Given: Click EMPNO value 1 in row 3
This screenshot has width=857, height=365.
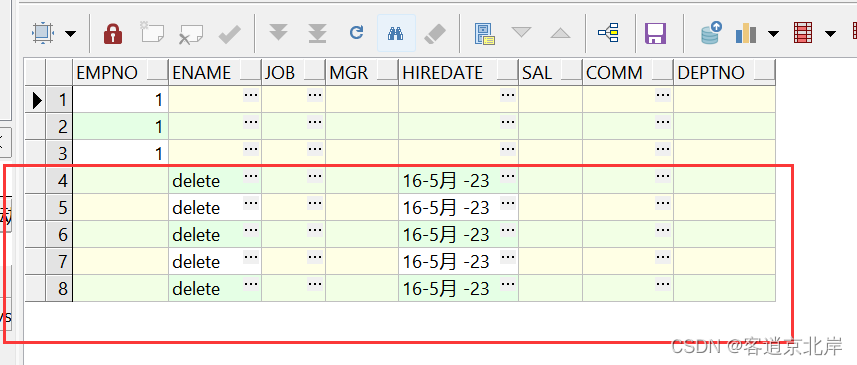Looking at the screenshot, I should click(120, 154).
